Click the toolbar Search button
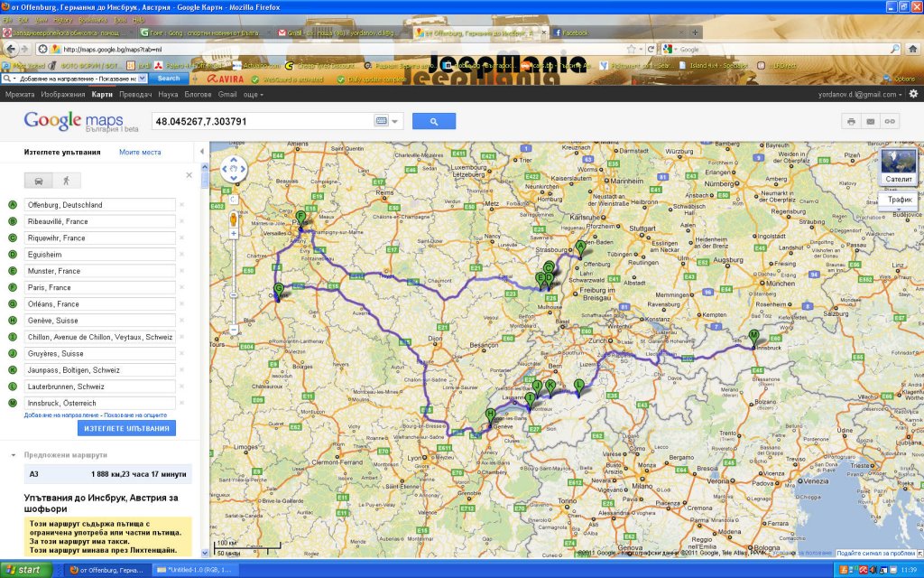924x578 pixels. [x=168, y=79]
